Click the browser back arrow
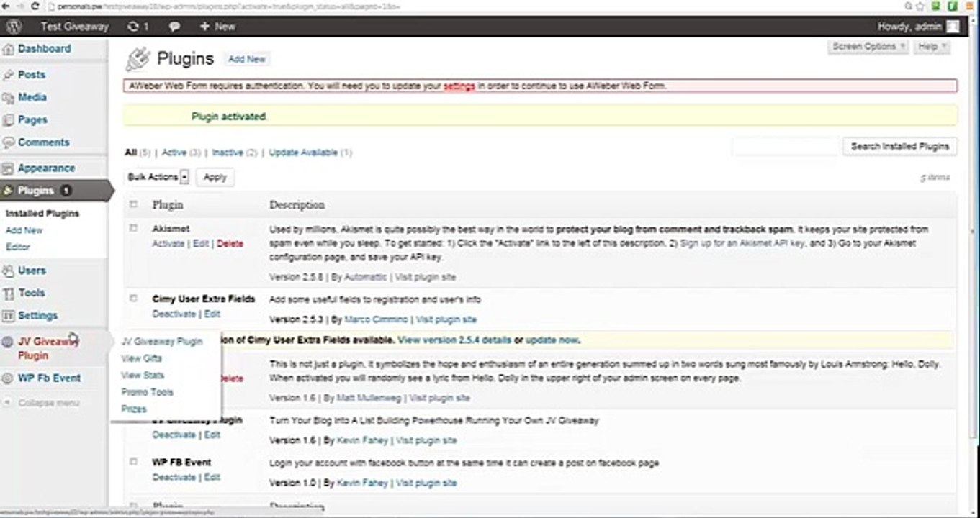This screenshot has height=518, width=980. [x=6, y=6]
